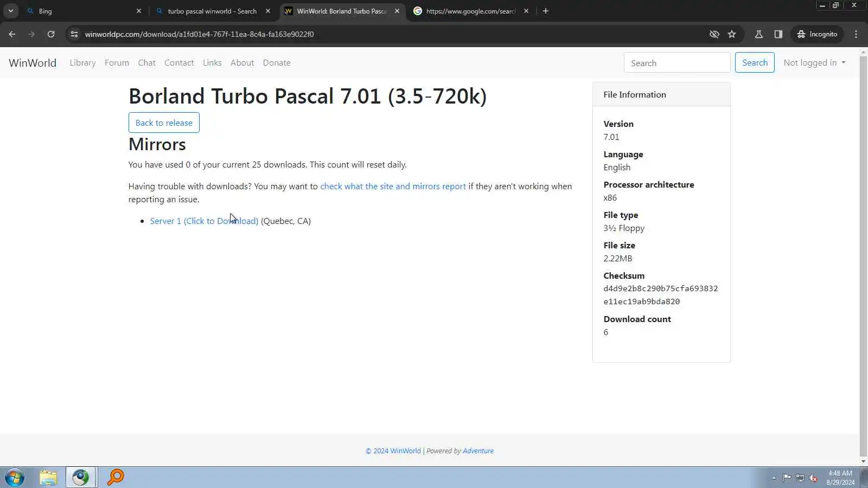868x488 pixels.
Task: Click the Processor architecture x86 value
Action: click(x=610, y=198)
